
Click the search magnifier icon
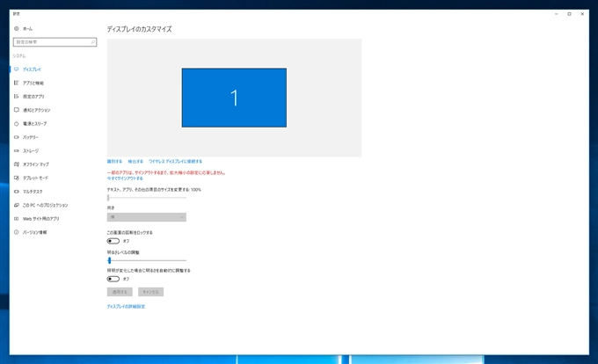pyautogui.click(x=92, y=42)
